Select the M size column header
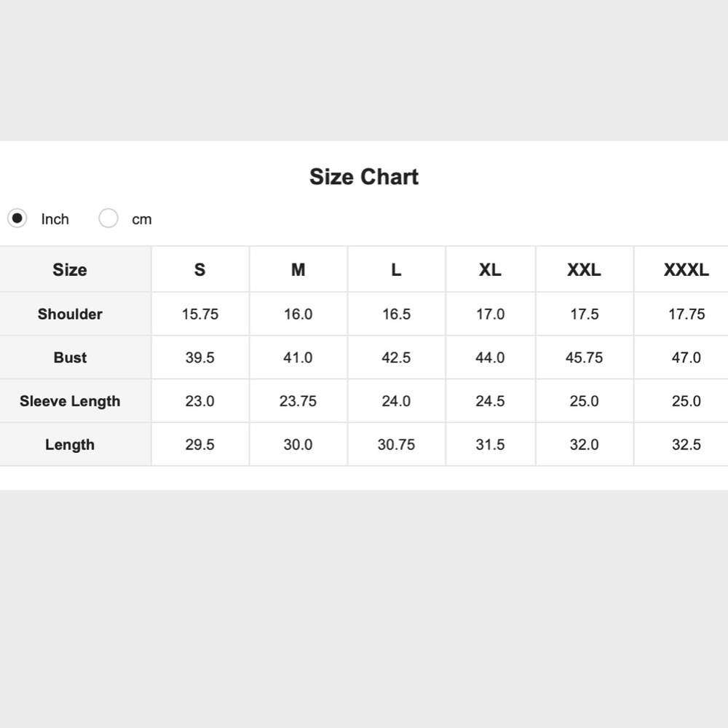 [x=298, y=270]
